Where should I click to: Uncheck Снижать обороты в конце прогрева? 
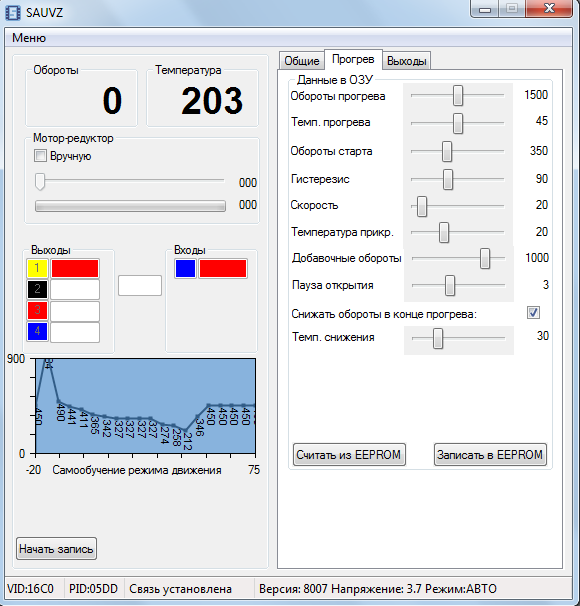(x=533, y=312)
